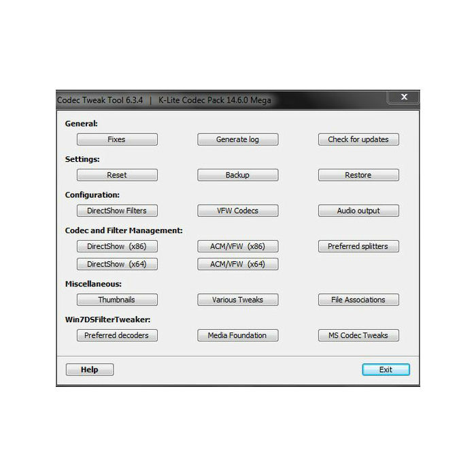476x476 pixels.
Task: Open the Fixes dialog
Action: 117,139
